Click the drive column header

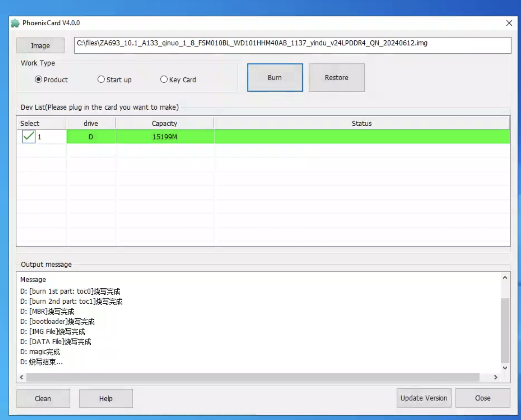(x=91, y=123)
